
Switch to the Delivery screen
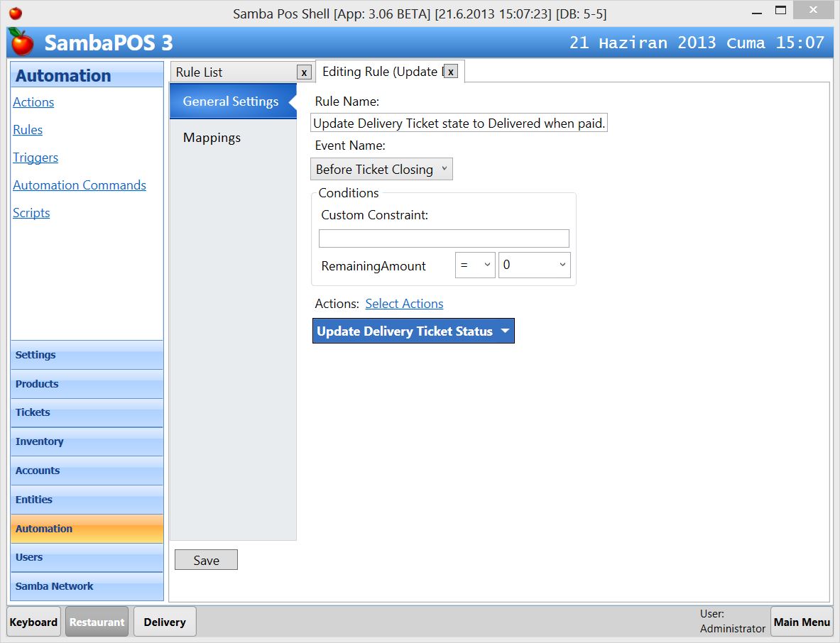click(x=165, y=621)
